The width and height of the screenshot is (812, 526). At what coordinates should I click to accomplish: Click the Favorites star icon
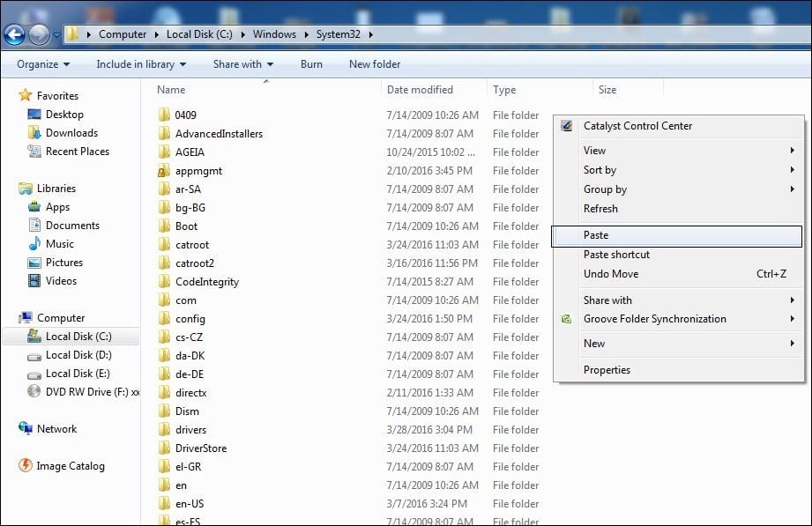(x=25, y=95)
